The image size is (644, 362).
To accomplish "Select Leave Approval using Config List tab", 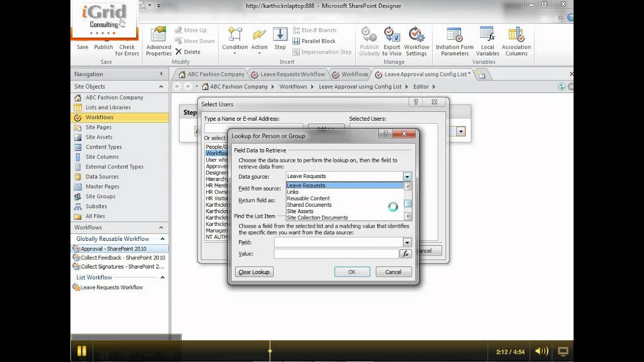I will (x=423, y=74).
